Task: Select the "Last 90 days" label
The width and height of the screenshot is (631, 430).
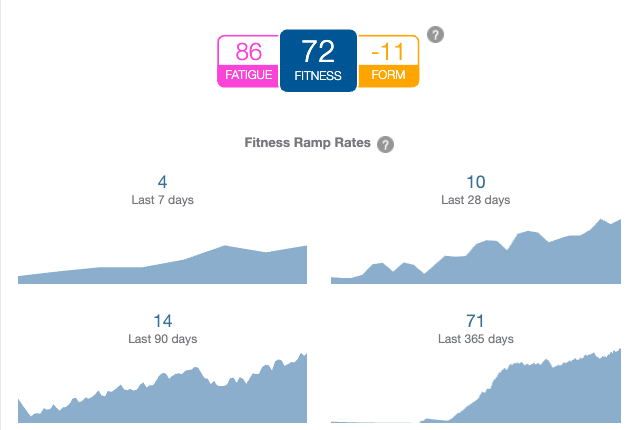Action: click(162, 339)
